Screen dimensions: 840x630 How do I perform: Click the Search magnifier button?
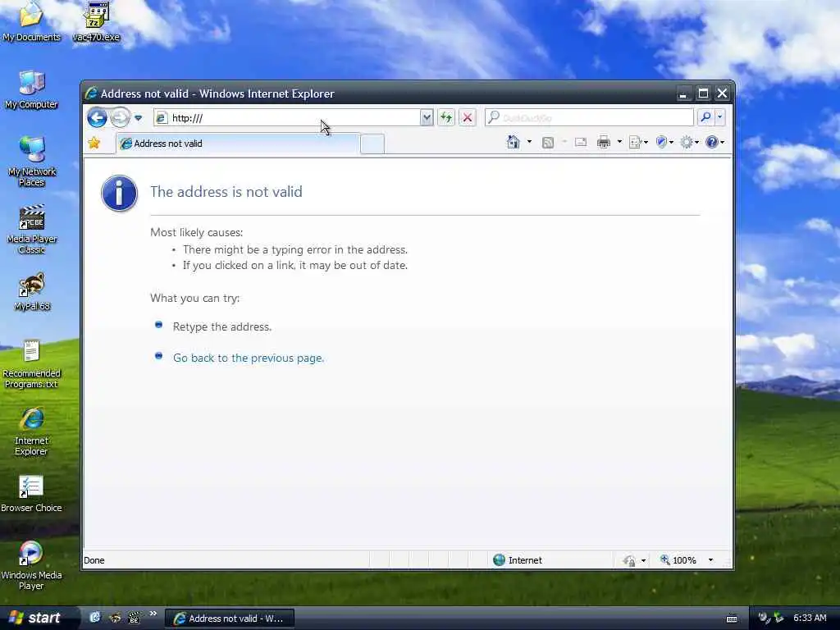705,117
